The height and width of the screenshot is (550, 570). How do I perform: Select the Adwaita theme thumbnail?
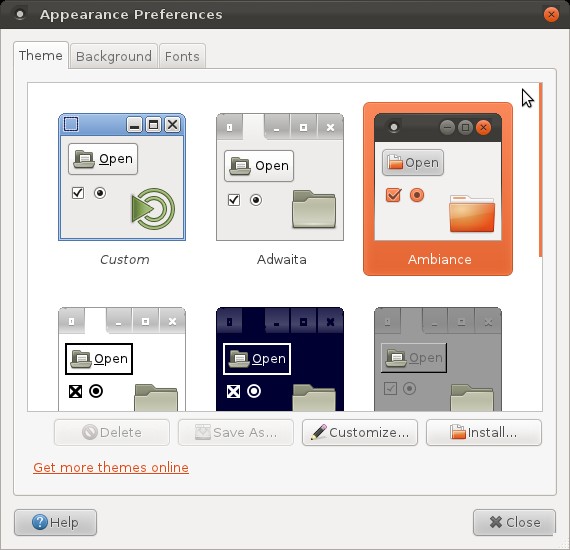(x=280, y=177)
